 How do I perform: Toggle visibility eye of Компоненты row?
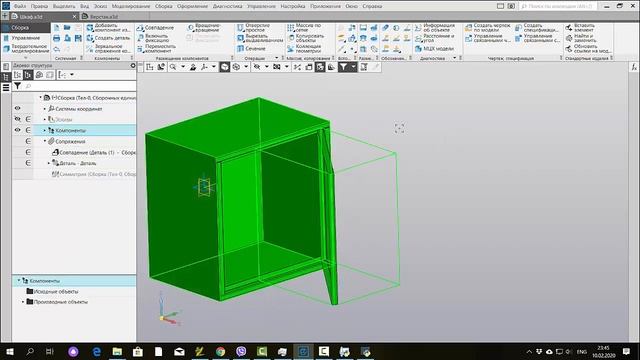click(x=17, y=130)
